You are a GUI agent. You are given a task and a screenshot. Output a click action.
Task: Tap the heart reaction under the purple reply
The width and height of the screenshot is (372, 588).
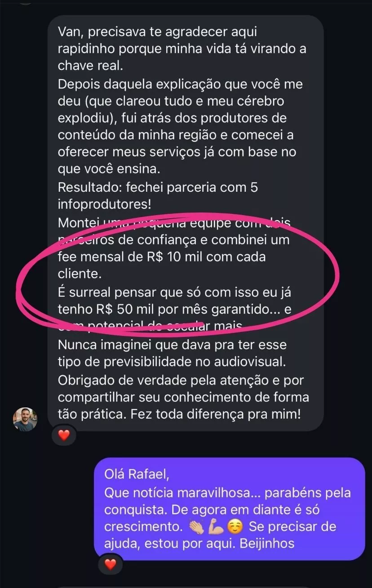[x=111, y=563]
